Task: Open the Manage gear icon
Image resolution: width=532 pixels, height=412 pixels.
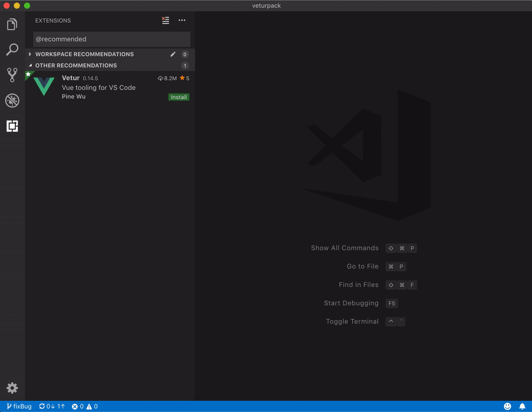Action: pos(12,388)
